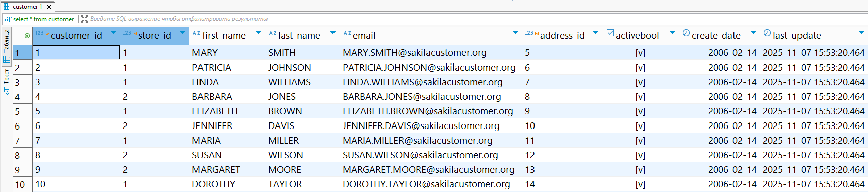Open the customer_id column filter dropdown arrow

pos(113,33)
